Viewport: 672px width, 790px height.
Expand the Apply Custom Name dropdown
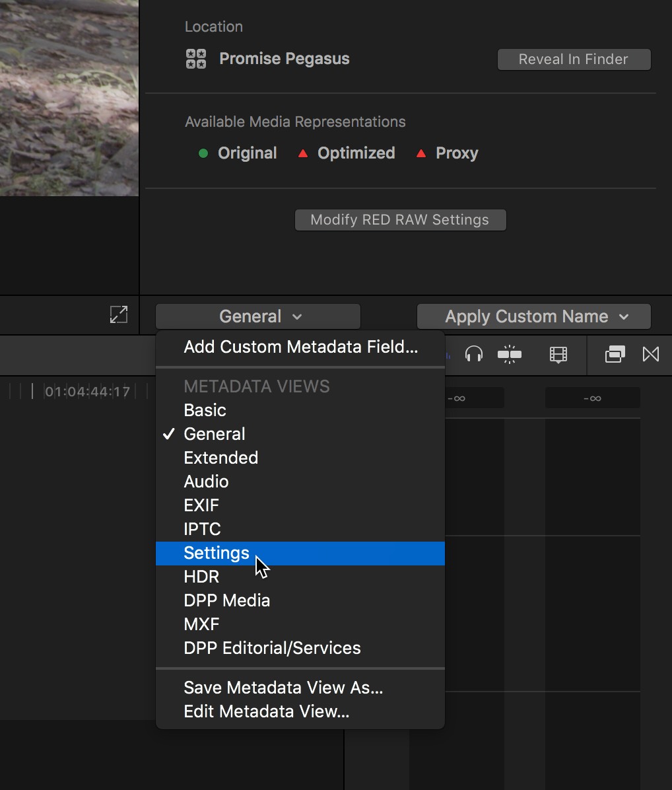(x=534, y=316)
